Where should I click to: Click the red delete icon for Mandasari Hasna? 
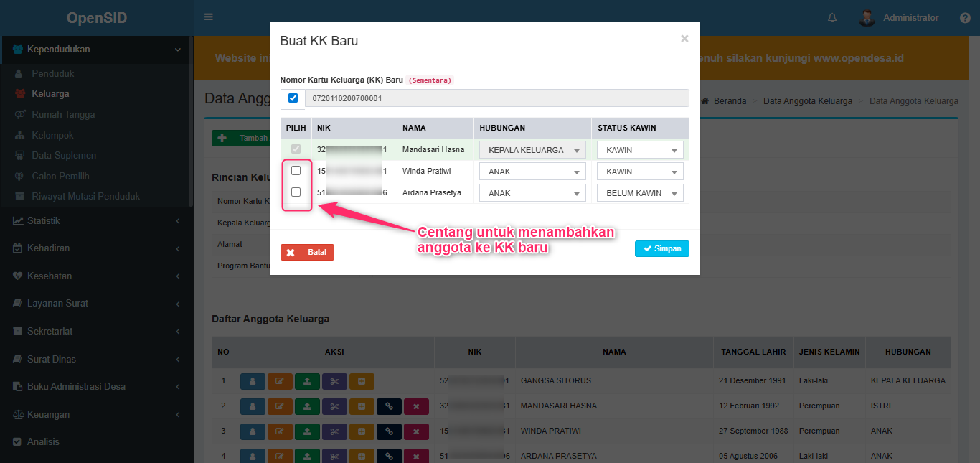point(416,407)
